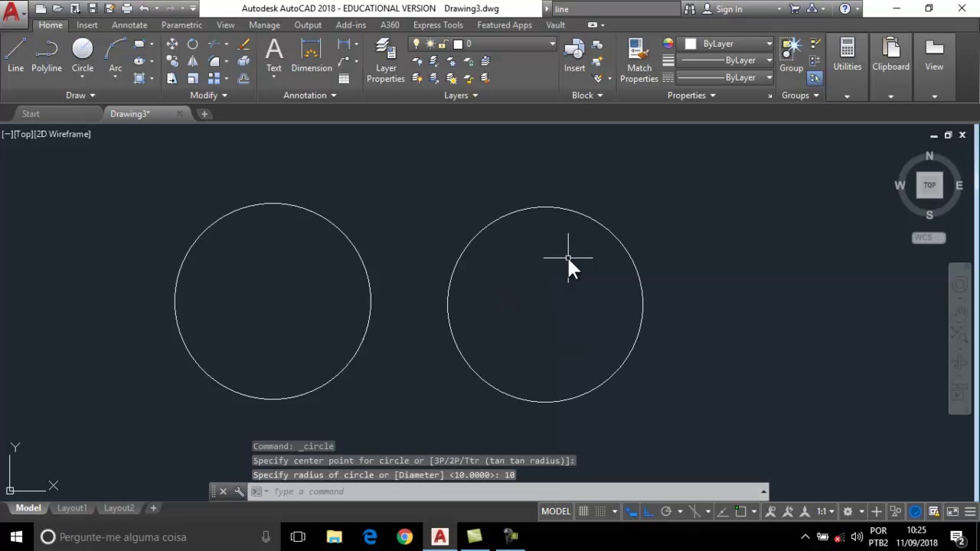Screen dimensions: 980x551
Task: Open Layer Properties manager
Action: 386,61
